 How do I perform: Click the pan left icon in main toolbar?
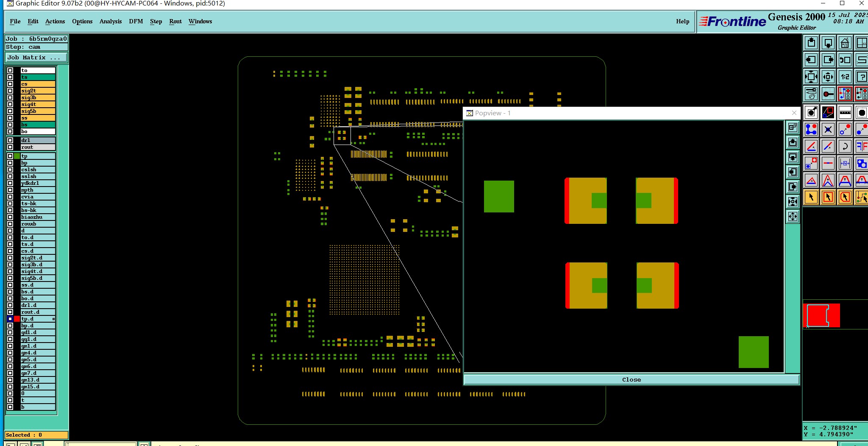point(811,60)
